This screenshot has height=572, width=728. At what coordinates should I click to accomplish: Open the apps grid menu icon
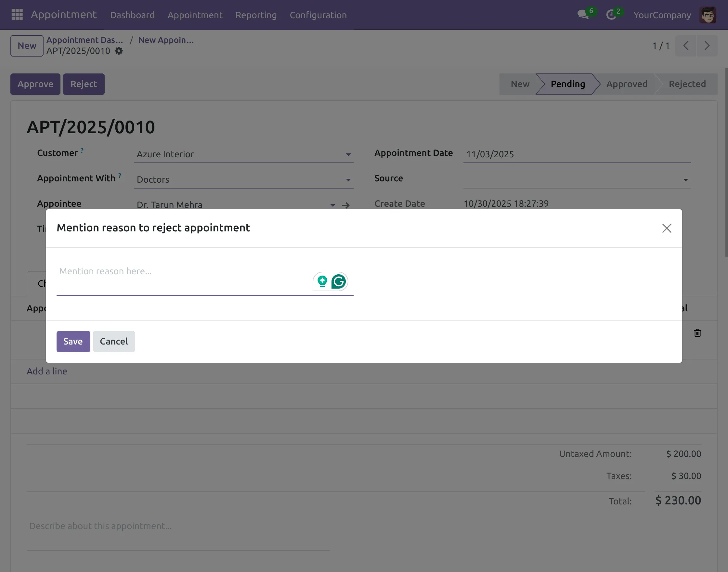17,14
